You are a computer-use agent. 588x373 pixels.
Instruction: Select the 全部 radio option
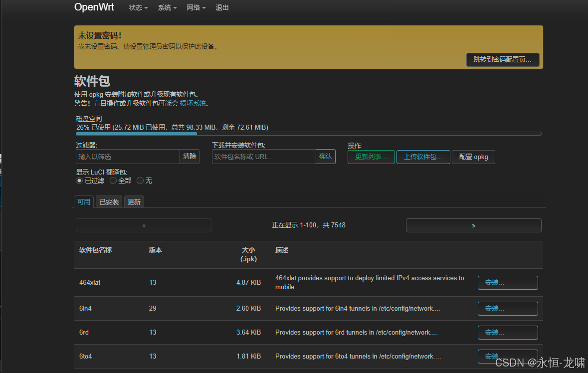113,181
